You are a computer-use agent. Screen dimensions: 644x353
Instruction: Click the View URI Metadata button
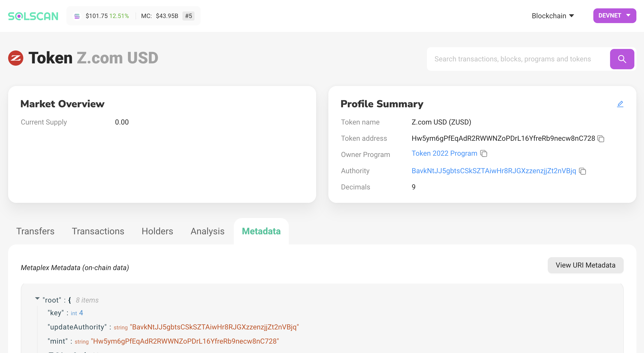coord(585,265)
